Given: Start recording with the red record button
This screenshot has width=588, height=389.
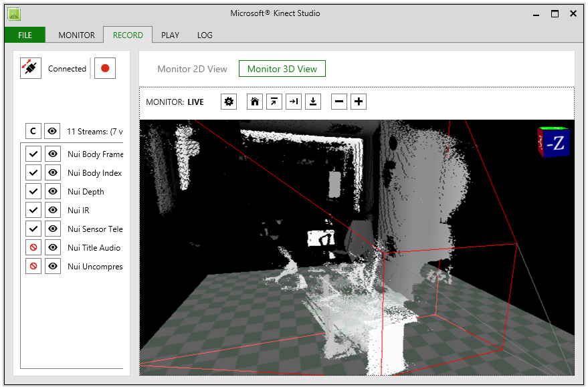Looking at the screenshot, I should tap(105, 68).
